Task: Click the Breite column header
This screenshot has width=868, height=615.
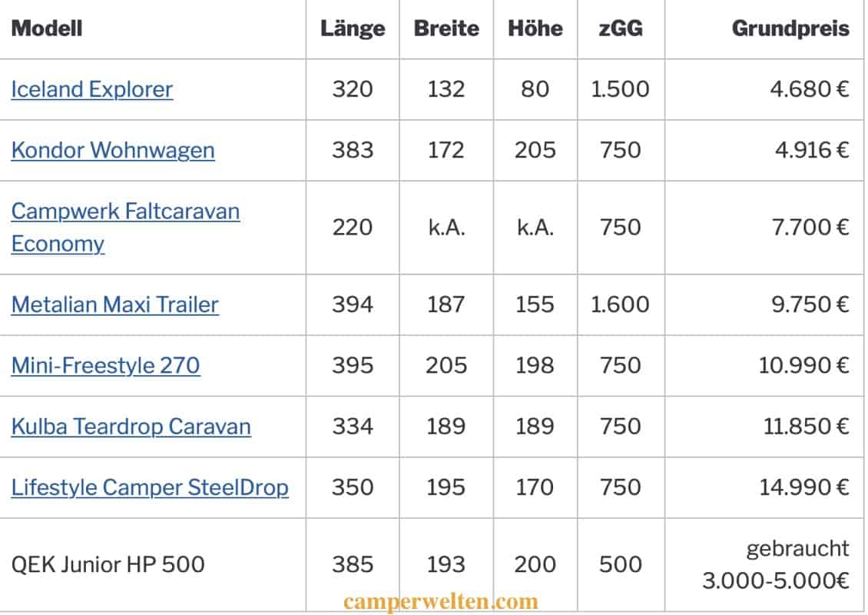Action: pyautogui.click(x=446, y=28)
